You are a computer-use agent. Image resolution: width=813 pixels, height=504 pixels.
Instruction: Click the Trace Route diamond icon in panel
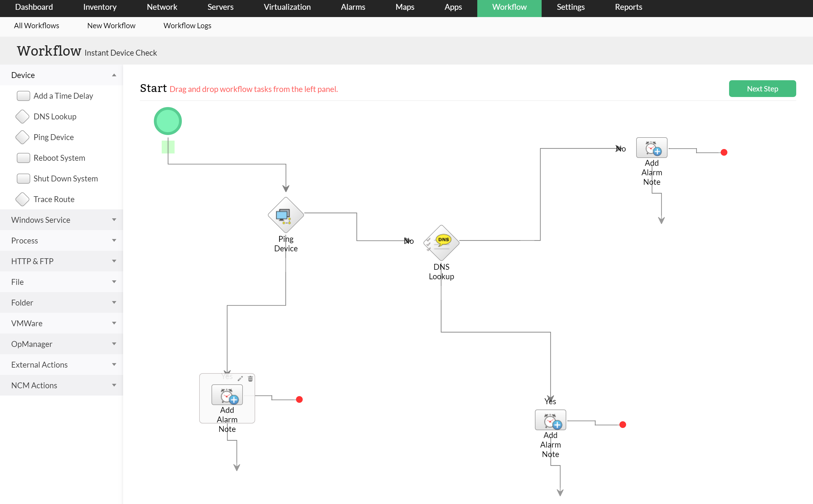pos(22,199)
